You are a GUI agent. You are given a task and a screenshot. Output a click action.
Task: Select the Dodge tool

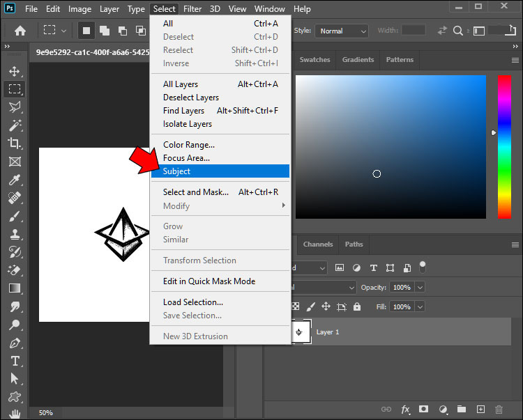pyautogui.click(x=15, y=325)
